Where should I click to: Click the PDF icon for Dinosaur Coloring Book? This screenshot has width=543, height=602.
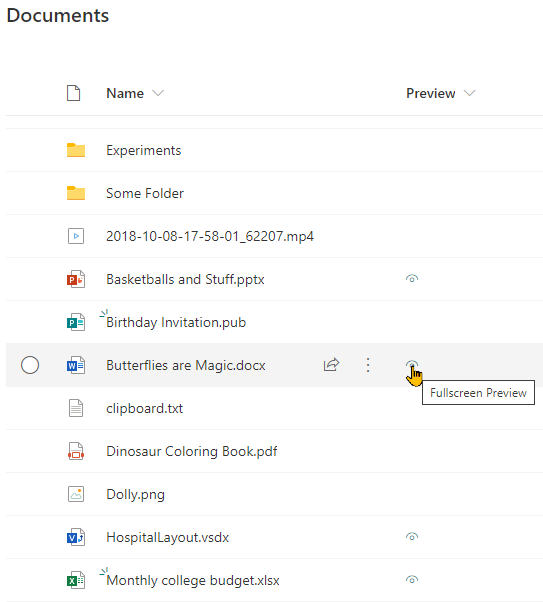(76, 451)
